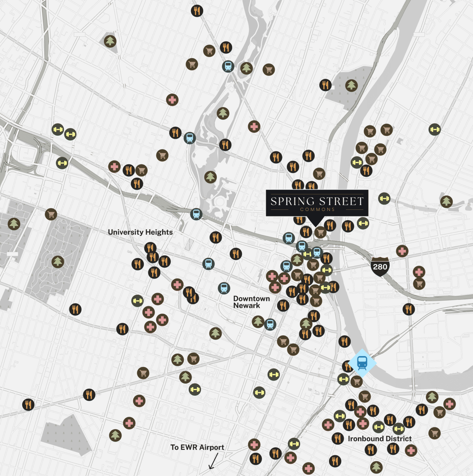The image size is (473, 476).
Task: Click the park tree icon at far right edge
Action: [446, 202]
